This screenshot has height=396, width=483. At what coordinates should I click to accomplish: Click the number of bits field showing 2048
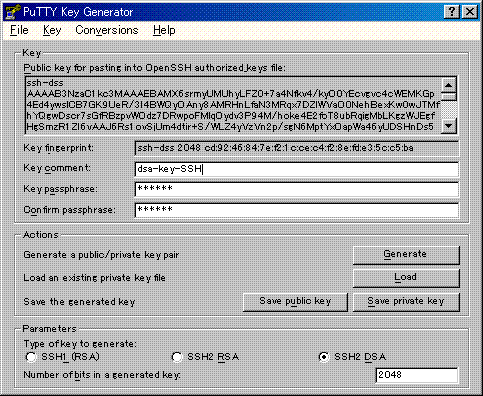click(x=417, y=375)
